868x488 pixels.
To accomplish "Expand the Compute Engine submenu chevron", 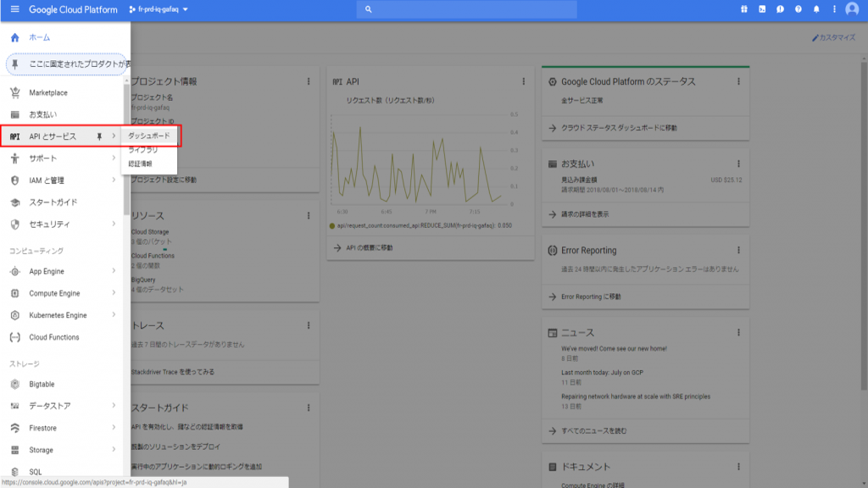I will pos(114,292).
